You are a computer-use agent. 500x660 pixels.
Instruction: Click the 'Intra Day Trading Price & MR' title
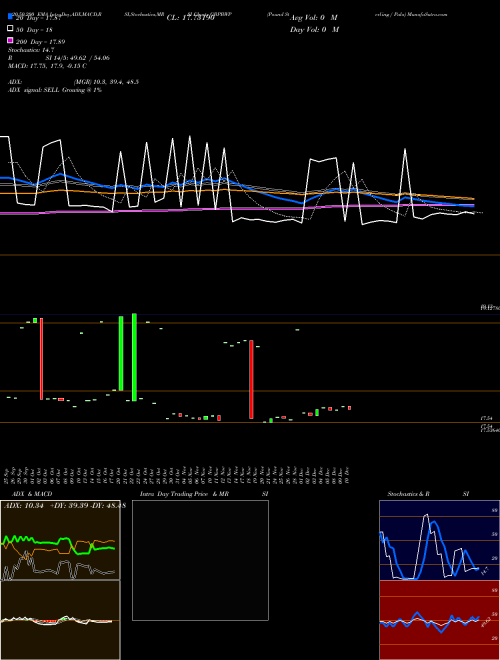point(184,494)
